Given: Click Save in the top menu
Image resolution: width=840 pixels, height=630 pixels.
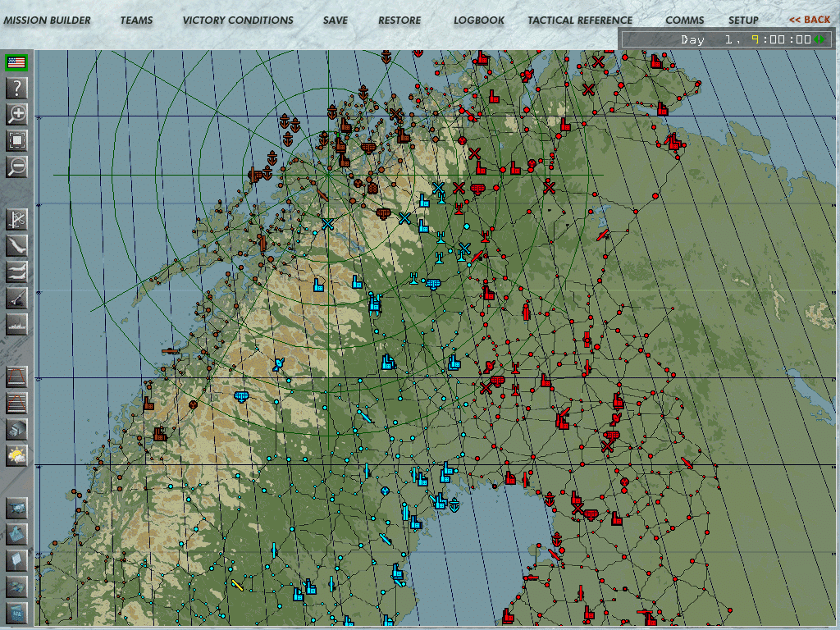Looking at the screenshot, I should (x=336, y=21).
